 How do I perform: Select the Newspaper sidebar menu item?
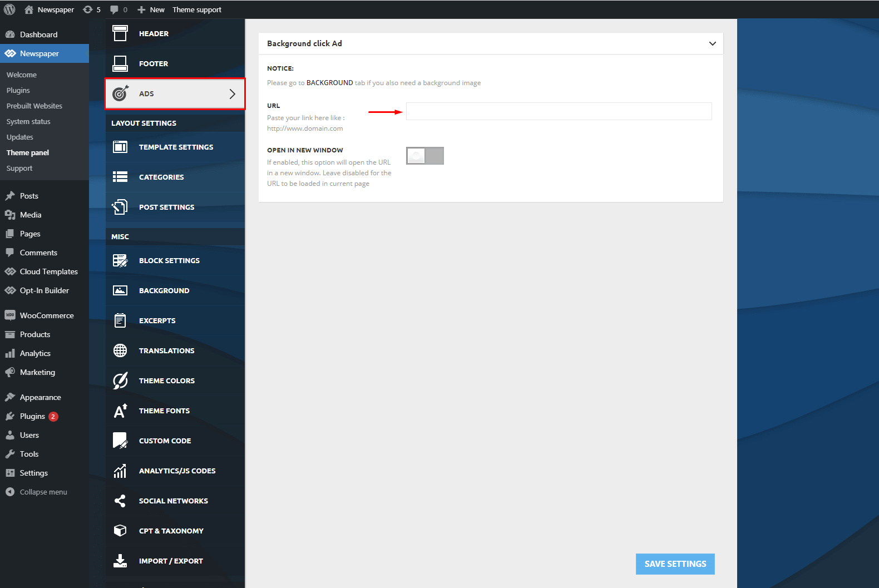[x=45, y=53]
